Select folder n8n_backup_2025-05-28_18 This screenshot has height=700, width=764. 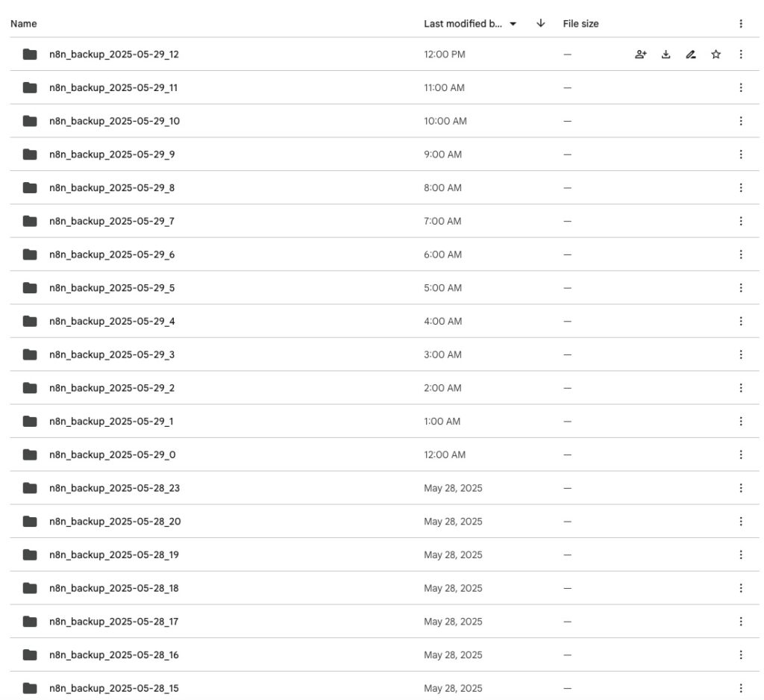point(384,588)
